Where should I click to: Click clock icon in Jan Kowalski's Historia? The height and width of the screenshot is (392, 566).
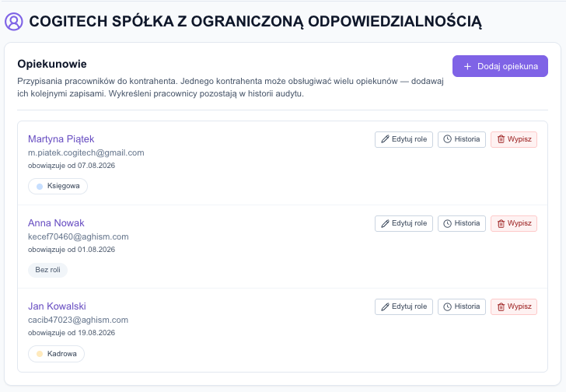pos(447,306)
